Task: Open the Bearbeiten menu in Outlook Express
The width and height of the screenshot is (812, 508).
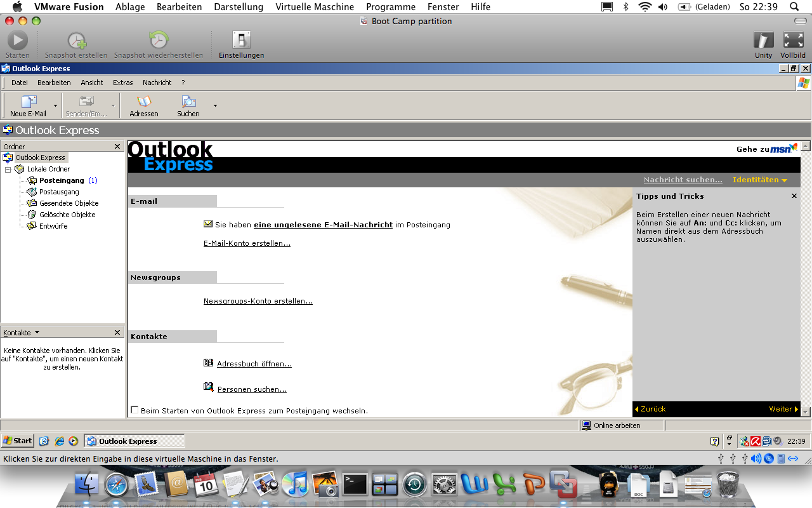Action: tap(54, 83)
